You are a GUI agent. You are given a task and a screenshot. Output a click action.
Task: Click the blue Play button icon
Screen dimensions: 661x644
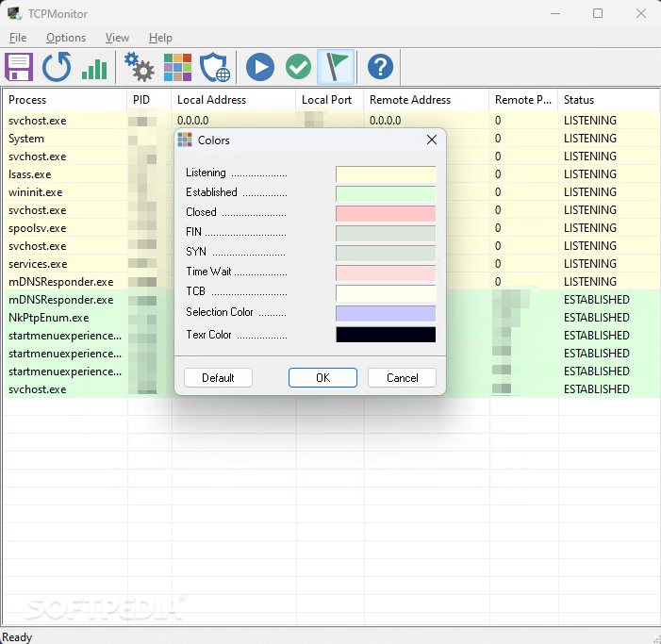click(x=260, y=67)
